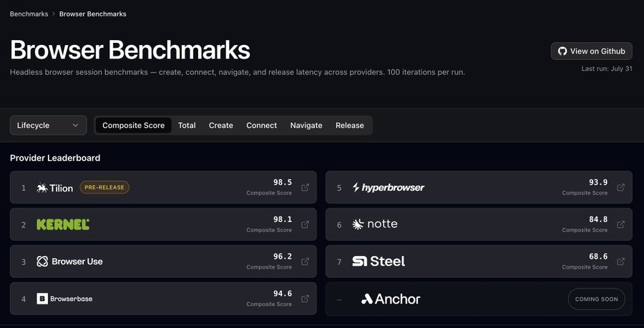Viewport: 644px width, 328px height.
Task: Click the rank number 1 beside Tilion
Action: tap(24, 188)
